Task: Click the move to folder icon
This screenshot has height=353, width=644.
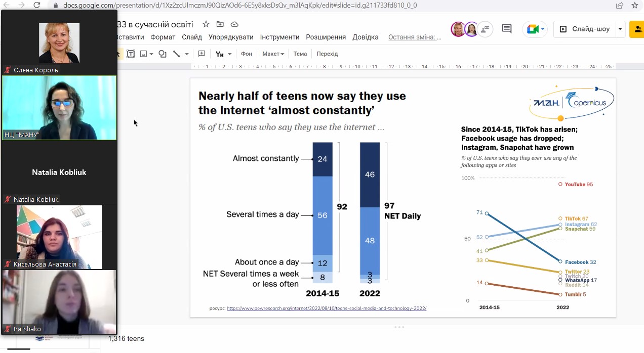Action: 220,24
